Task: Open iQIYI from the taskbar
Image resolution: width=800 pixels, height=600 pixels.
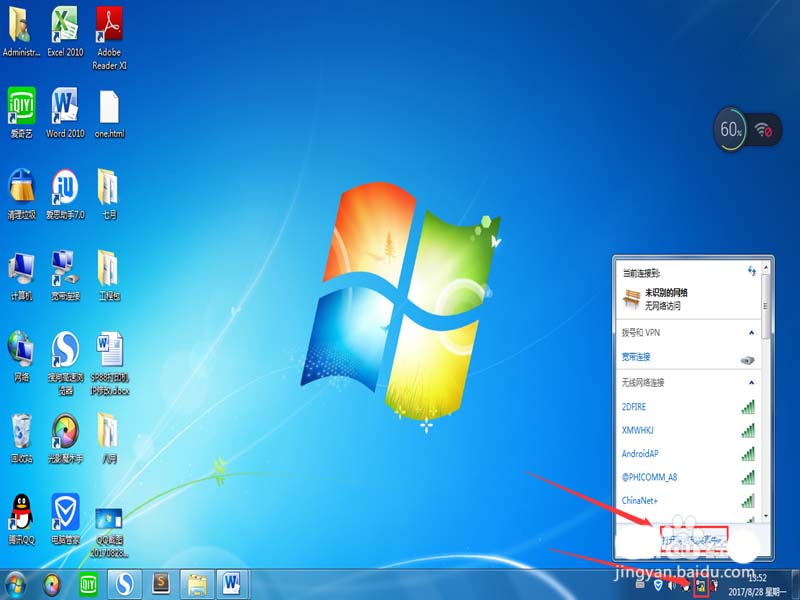Action: pos(88,585)
